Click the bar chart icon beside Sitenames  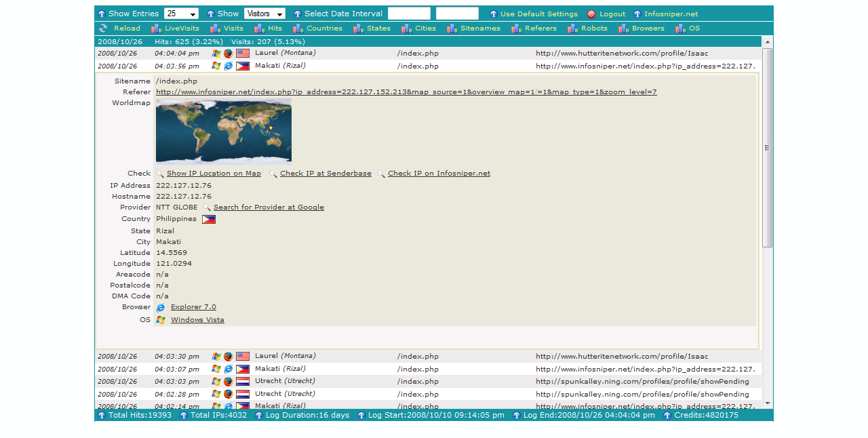pyautogui.click(x=452, y=28)
